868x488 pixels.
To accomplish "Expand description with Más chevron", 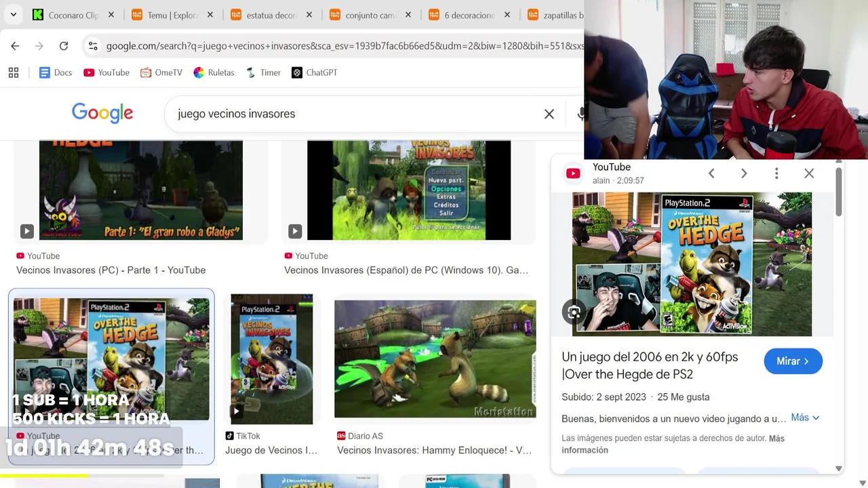I will pyautogui.click(x=805, y=418).
